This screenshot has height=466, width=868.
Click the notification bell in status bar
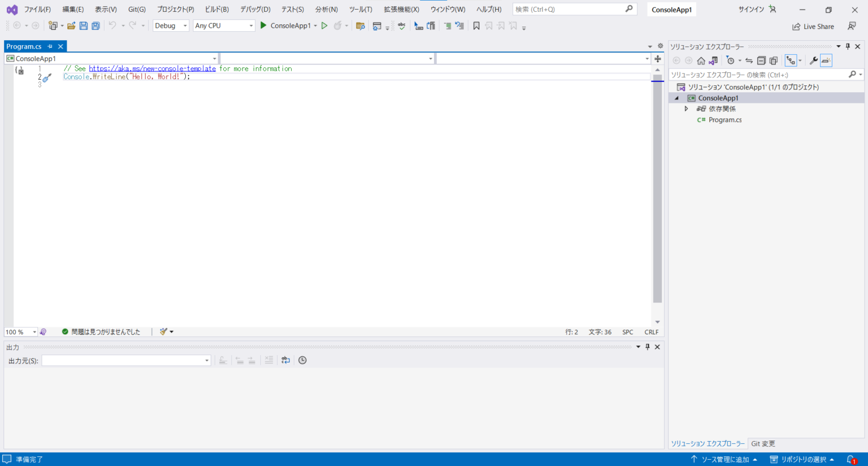tap(851, 459)
